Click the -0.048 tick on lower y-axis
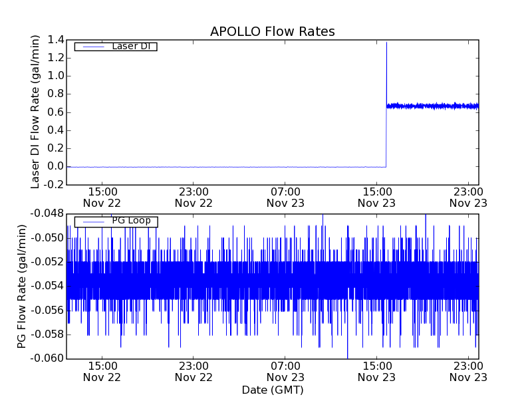 [x=46, y=213]
